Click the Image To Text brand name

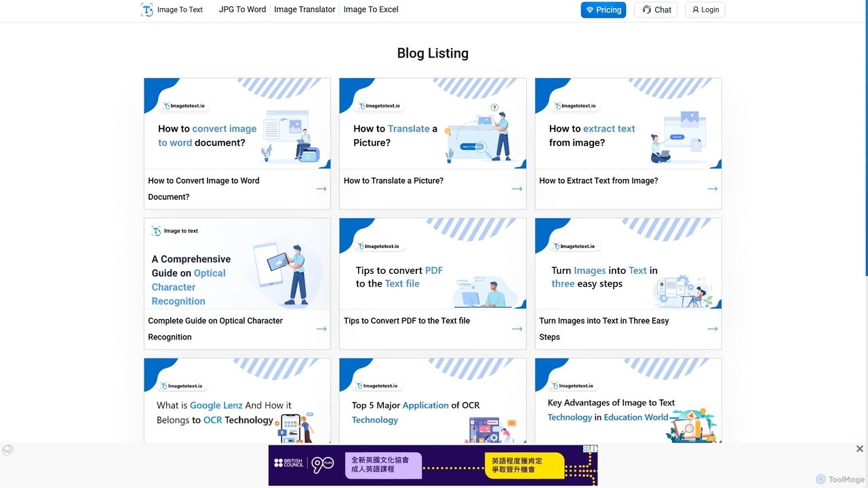[180, 9]
